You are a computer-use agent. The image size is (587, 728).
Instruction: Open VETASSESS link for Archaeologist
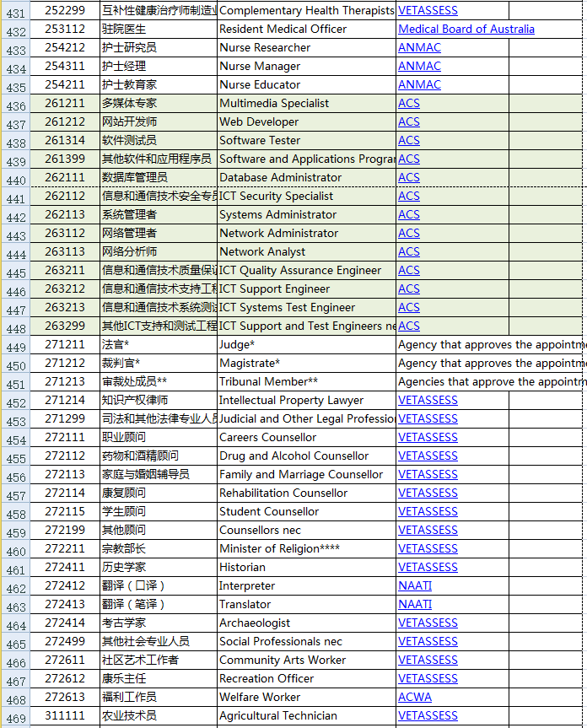pos(428,623)
